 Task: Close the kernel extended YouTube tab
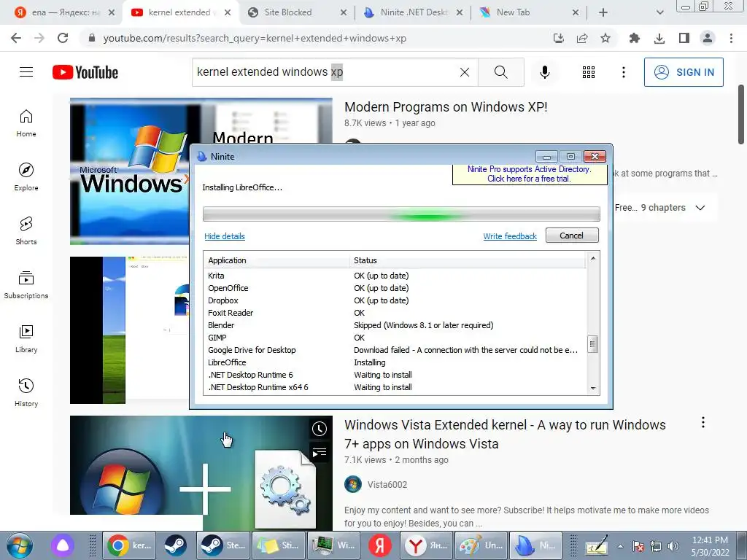(x=228, y=12)
